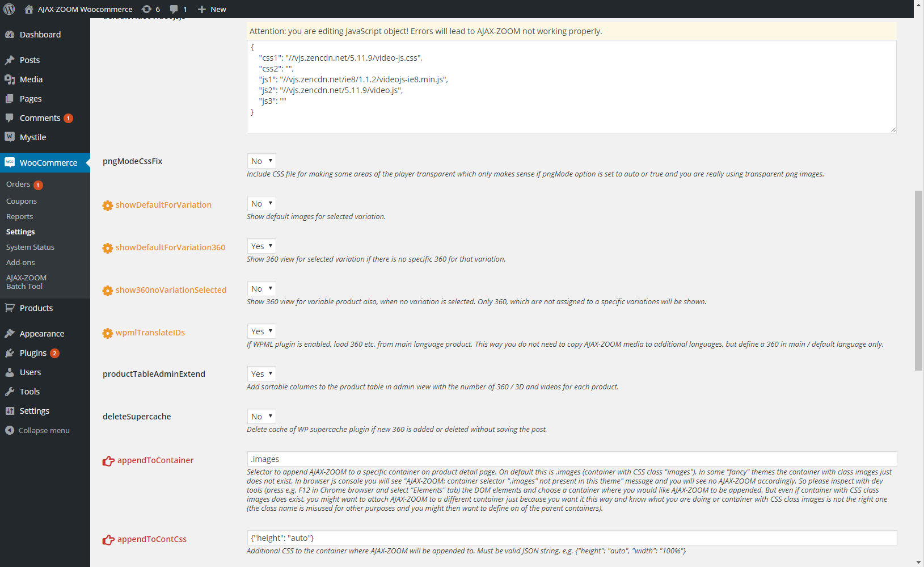Click pointing hand icon beside appendToContCss
Screen dimensions: 924x567
pos(108,540)
